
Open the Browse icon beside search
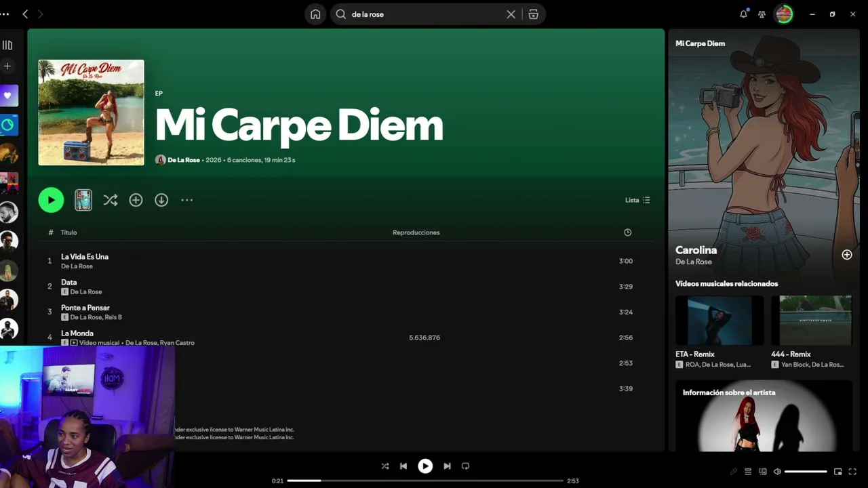(x=534, y=14)
